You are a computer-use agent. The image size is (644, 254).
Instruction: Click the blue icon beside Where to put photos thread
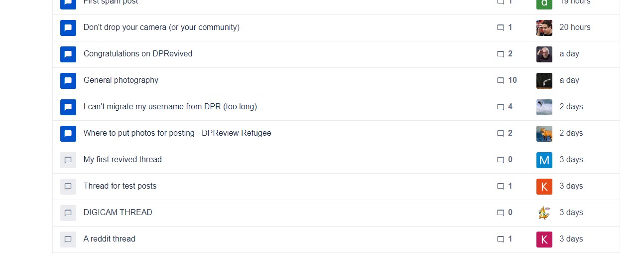click(68, 133)
